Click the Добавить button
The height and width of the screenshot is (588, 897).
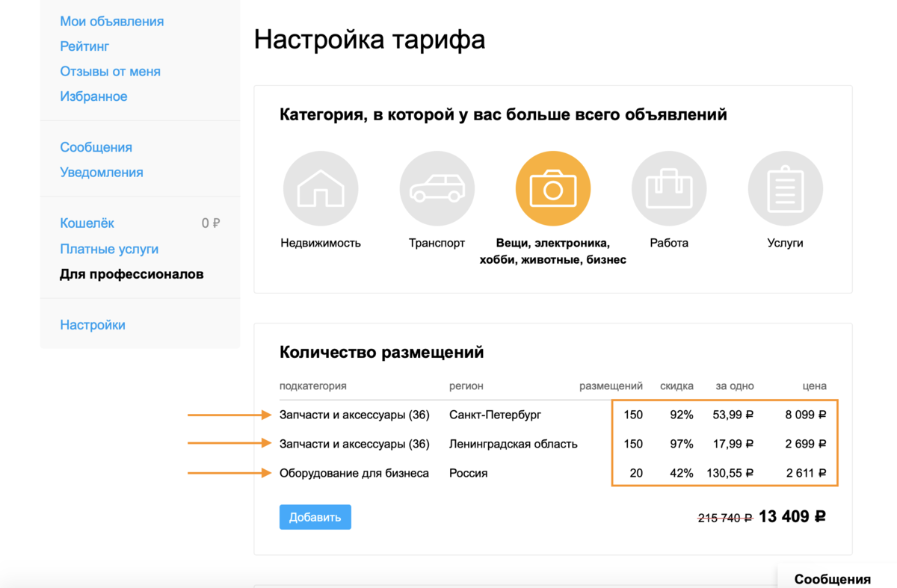coord(315,516)
